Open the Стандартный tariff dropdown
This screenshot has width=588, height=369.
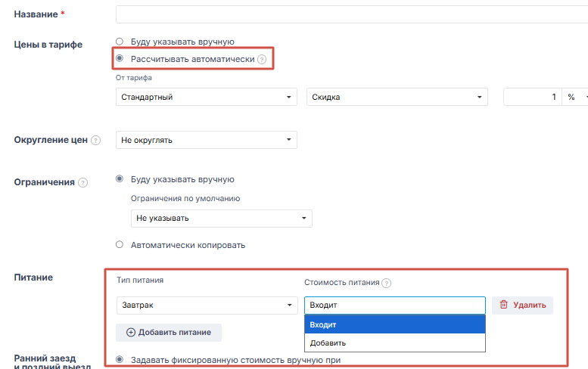[x=206, y=97]
